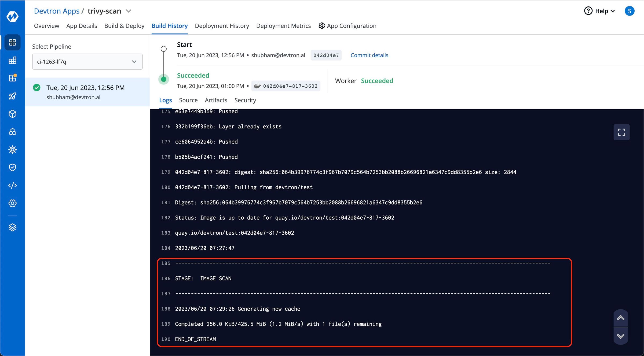Open Global Configurations gear icon
The image size is (644, 356).
(x=12, y=203)
